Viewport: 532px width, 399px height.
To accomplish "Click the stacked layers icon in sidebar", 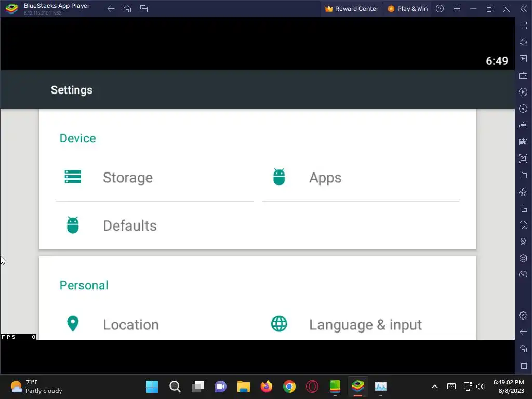I will tap(523, 258).
